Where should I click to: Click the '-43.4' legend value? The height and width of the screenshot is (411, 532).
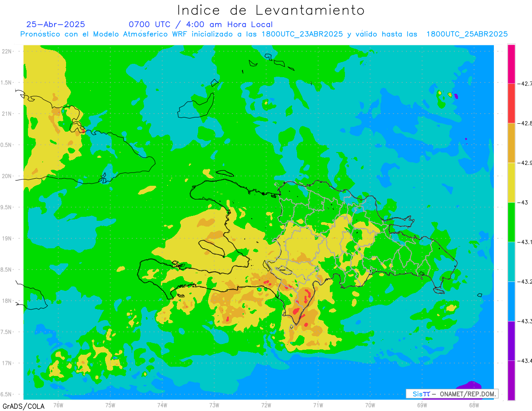[x=524, y=360]
